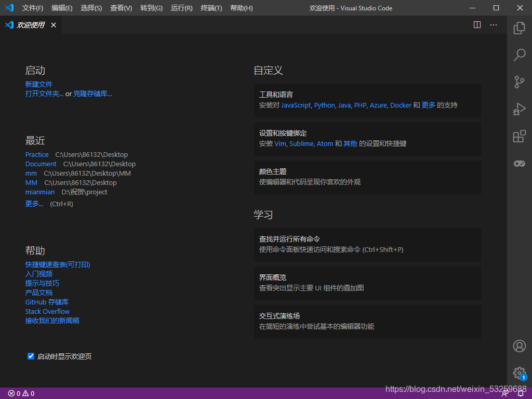This screenshot has width=532, height=399.
Task: Open the 颜色主题 card
Action: click(367, 177)
